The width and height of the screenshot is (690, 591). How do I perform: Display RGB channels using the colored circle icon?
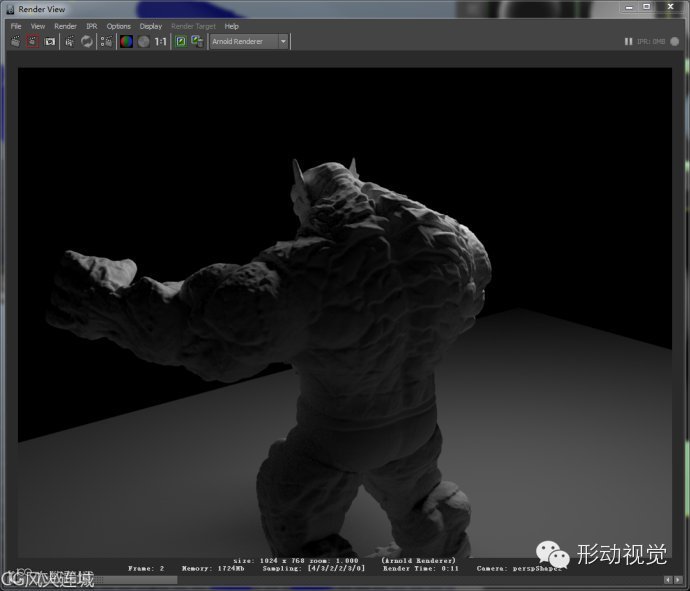click(x=126, y=41)
